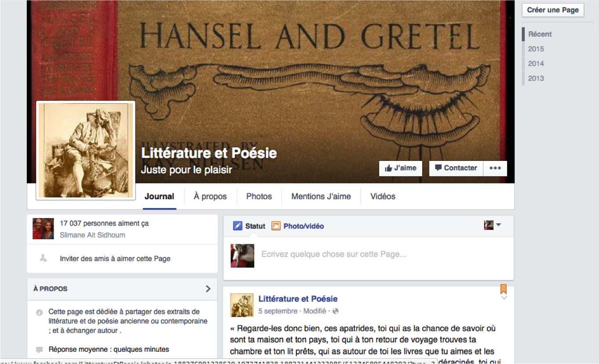The width and height of the screenshot is (599, 364).
Task: Open the post options down chevron
Action: (504, 298)
